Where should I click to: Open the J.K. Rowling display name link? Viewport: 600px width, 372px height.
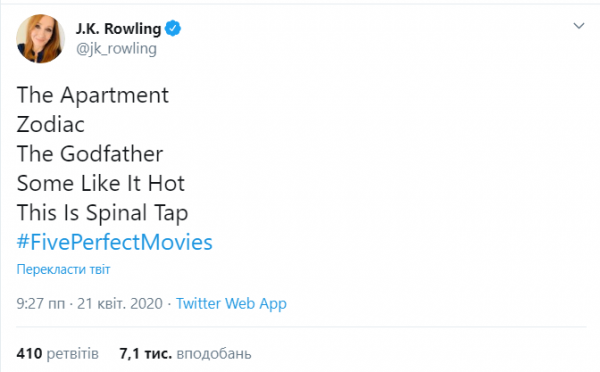coord(118,29)
